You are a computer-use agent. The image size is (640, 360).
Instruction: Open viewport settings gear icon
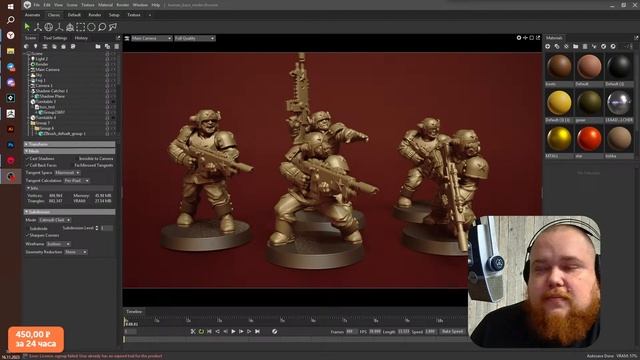tap(519, 38)
